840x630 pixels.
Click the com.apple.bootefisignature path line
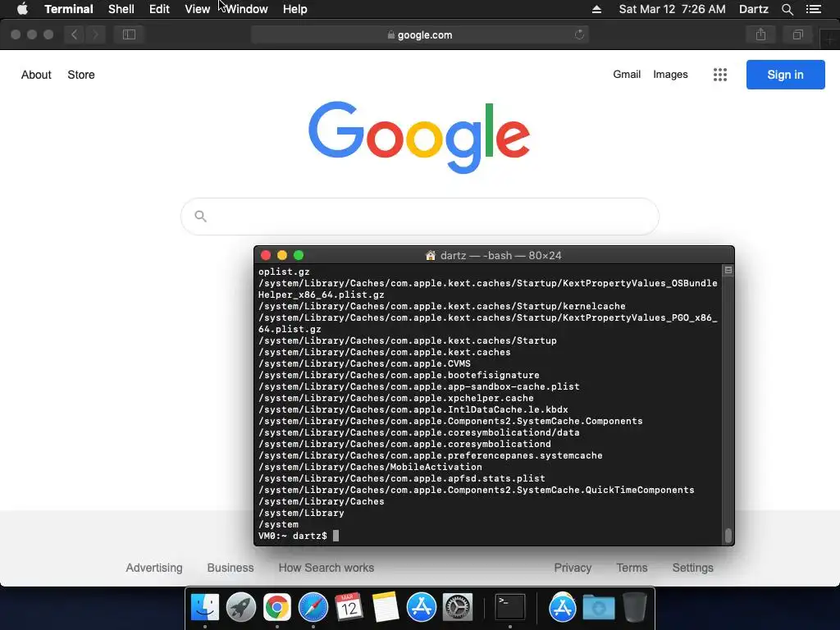coord(399,375)
